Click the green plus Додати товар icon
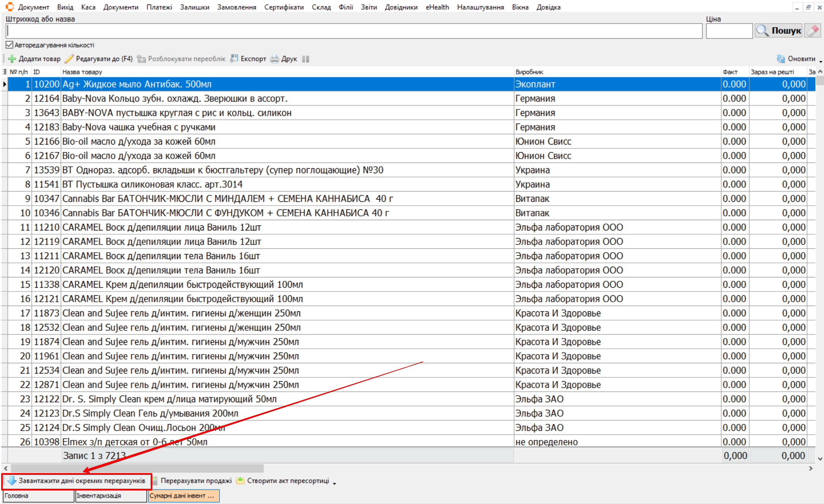 12,59
